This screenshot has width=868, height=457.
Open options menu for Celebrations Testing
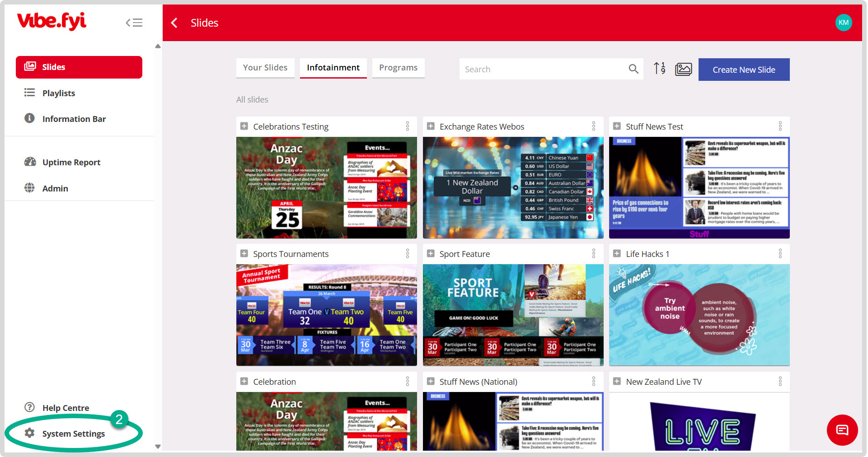click(x=408, y=126)
